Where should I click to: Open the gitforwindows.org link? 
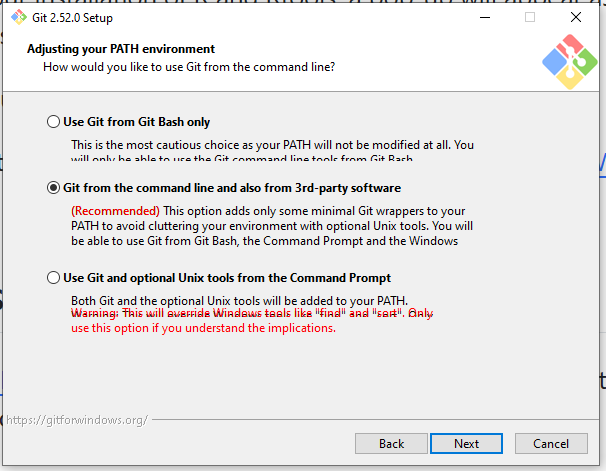pos(76,419)
